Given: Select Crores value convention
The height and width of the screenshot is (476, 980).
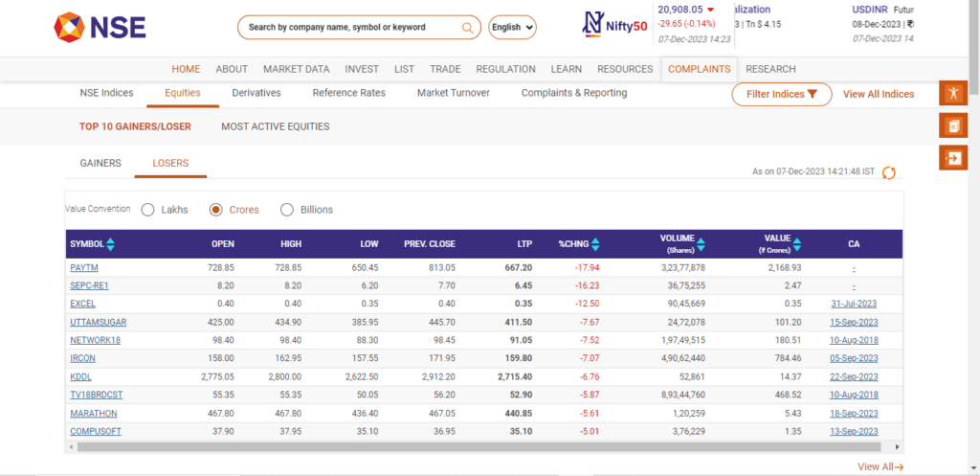Looking at the screenshot, I should coord(215,210).
